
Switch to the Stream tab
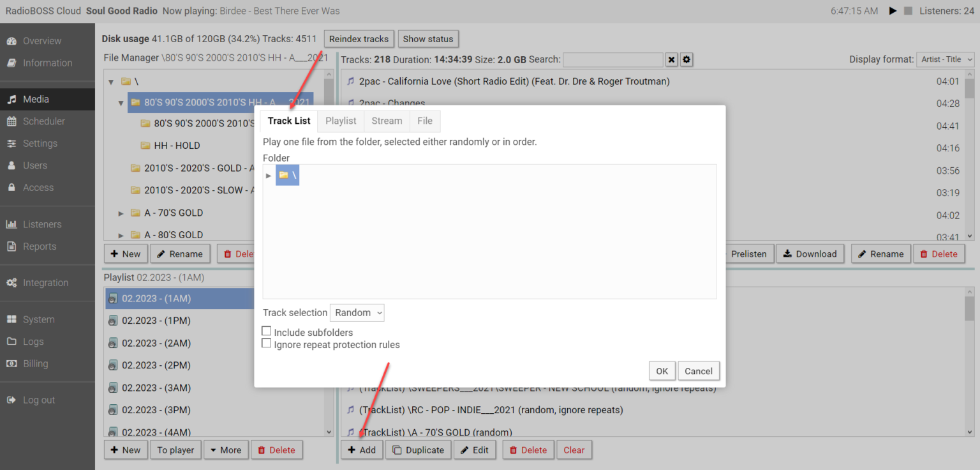pyautogui.click(x=387, y=121)
